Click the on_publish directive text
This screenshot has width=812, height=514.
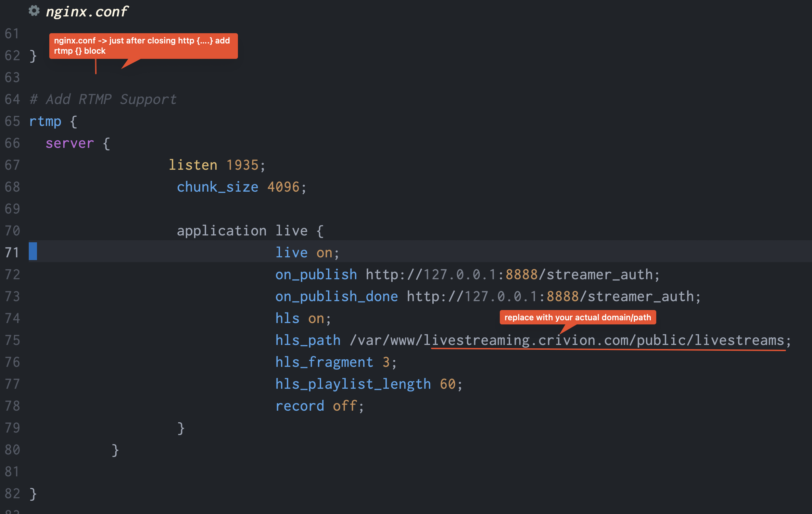pos(316,275)
